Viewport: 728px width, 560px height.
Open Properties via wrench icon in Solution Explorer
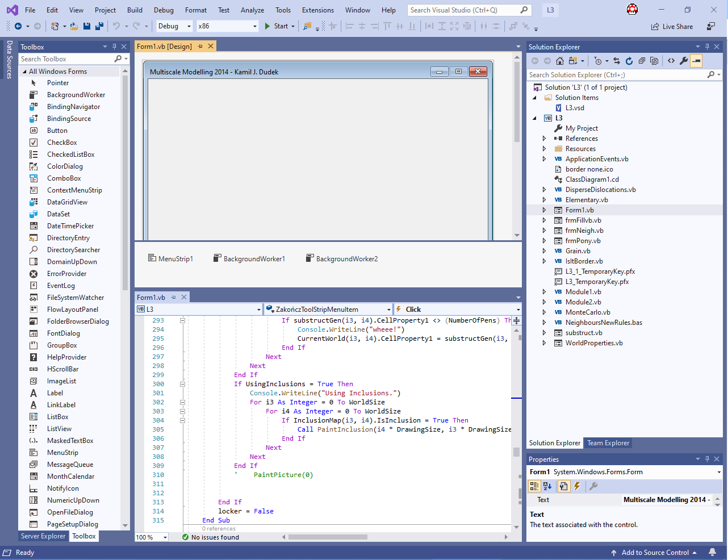click(684, 61)
